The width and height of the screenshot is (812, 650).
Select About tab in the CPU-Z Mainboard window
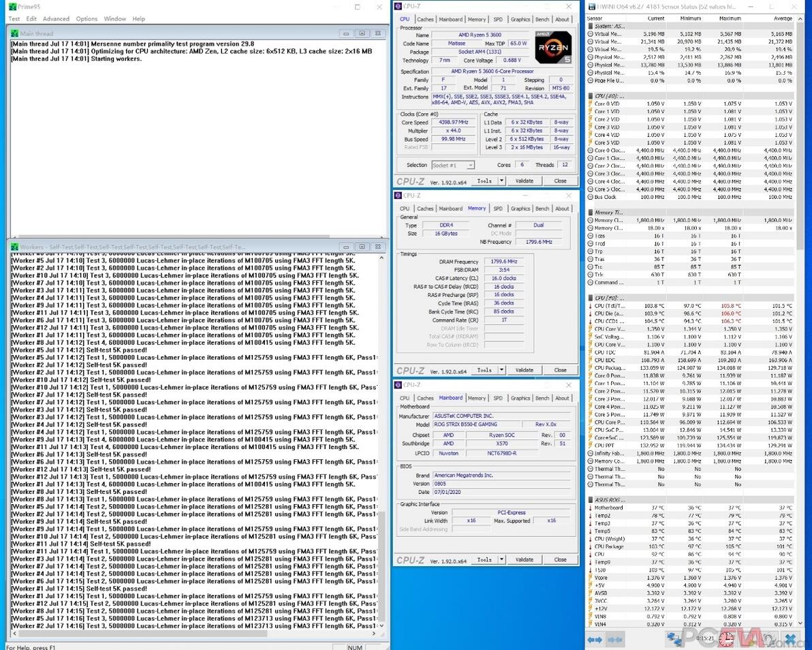coord(563,398)
